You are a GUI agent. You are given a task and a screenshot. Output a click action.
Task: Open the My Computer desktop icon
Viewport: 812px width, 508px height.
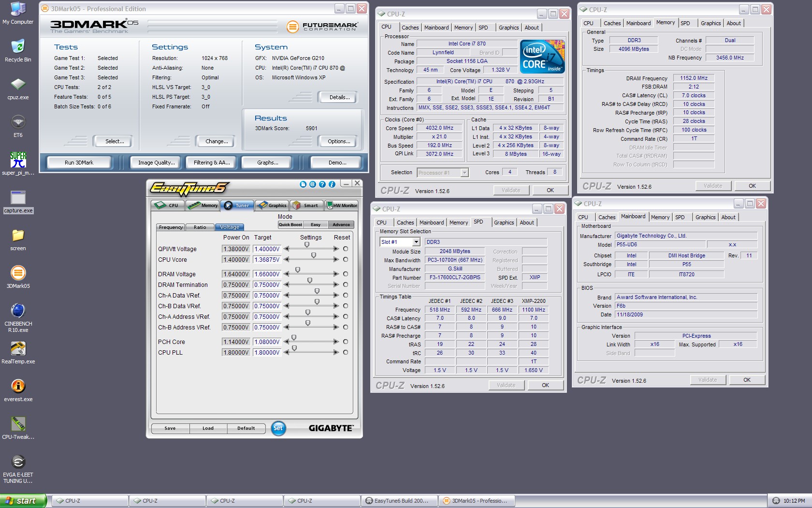tap(18, 13)
